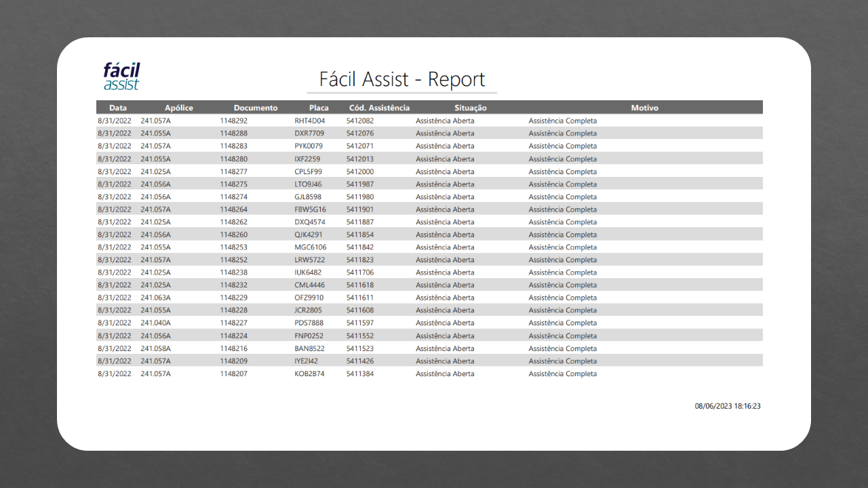Select the Apólice column header

click(179, 108)
